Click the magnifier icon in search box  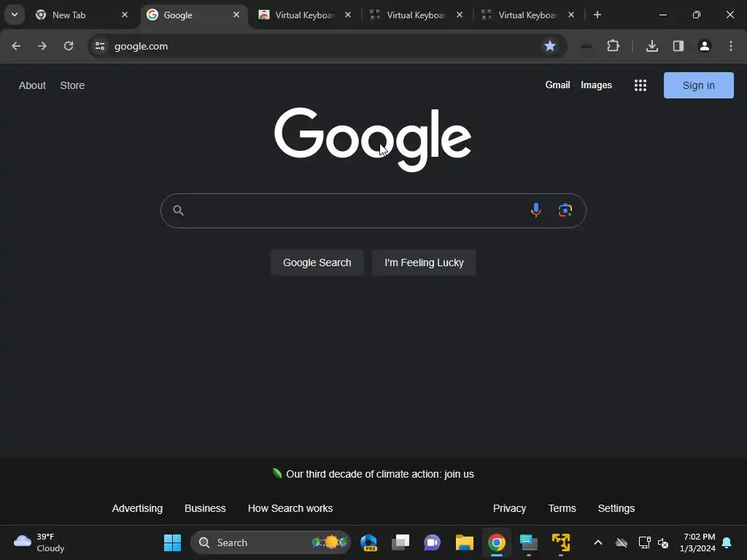(178, 211)
